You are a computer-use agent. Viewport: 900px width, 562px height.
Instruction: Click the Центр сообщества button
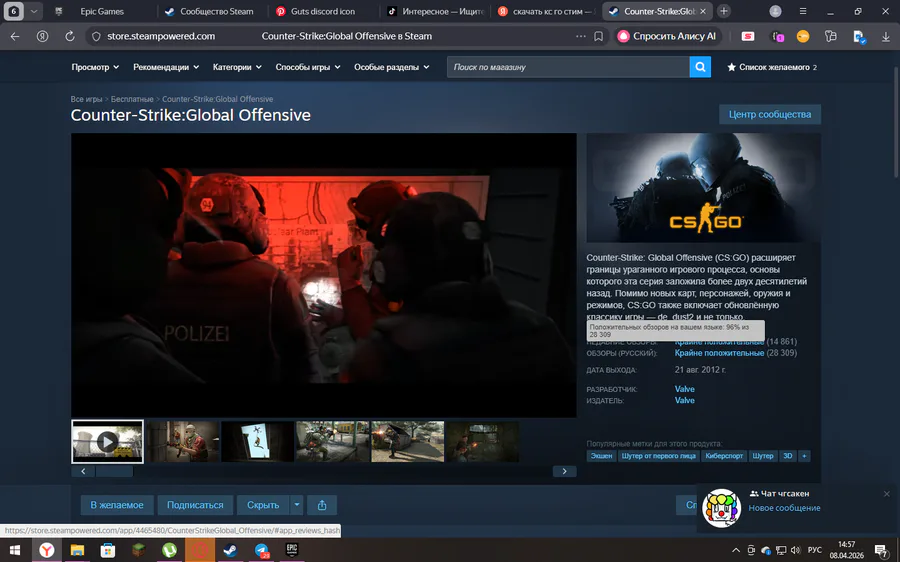pyautogui.click(x=770, y=114)
